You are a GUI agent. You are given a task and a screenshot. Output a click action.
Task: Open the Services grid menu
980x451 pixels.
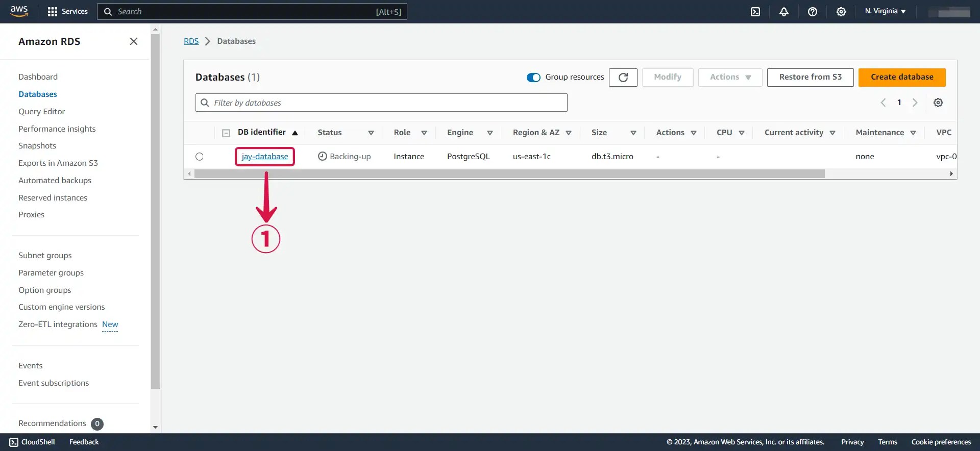coord(67,11)
